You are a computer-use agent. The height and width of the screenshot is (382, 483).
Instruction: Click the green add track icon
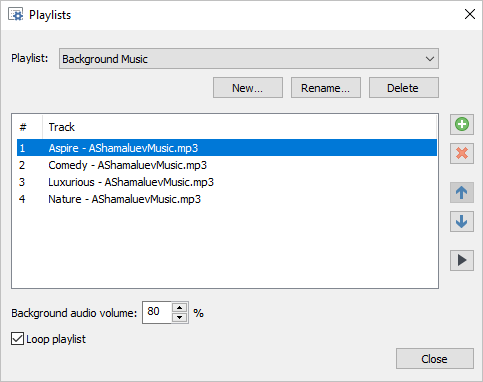(462, 125)
